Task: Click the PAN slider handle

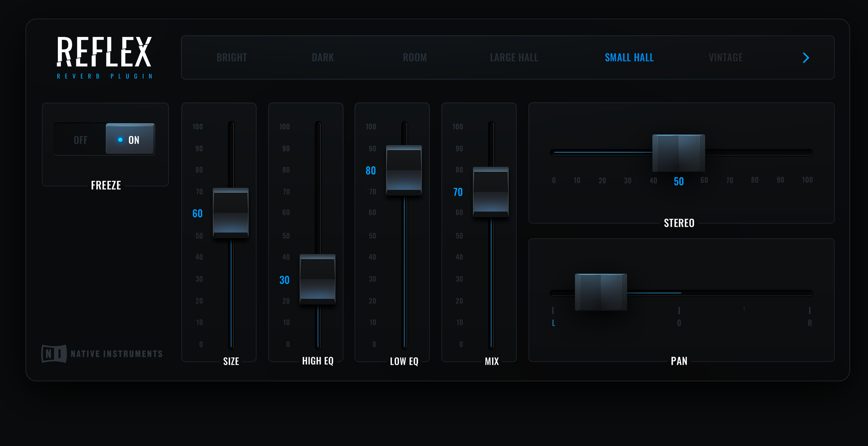Action: [x=601, y=292]
